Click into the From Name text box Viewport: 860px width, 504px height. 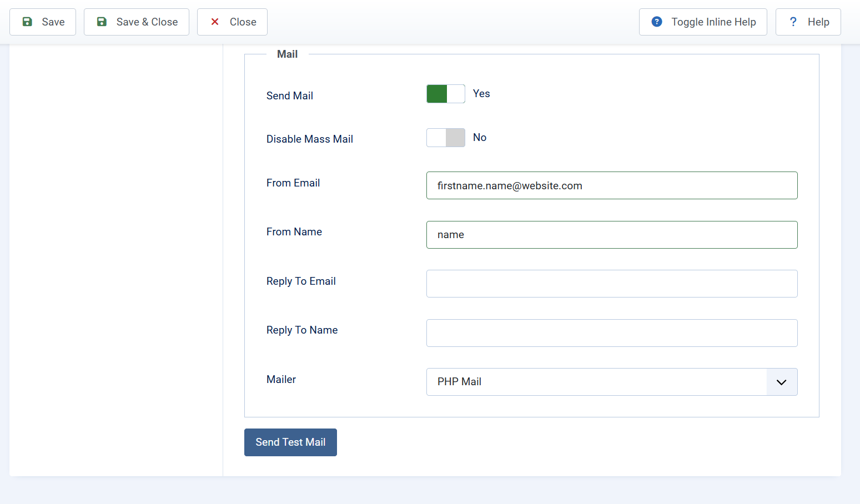611,235
